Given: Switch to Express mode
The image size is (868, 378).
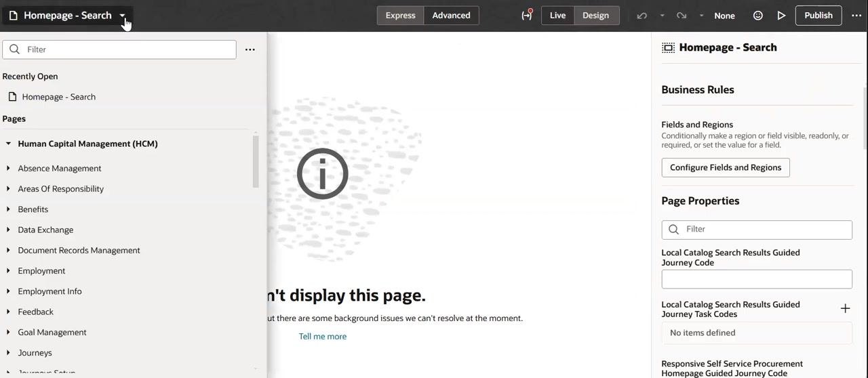Looking at the screenshot, I should click(400, 16).
